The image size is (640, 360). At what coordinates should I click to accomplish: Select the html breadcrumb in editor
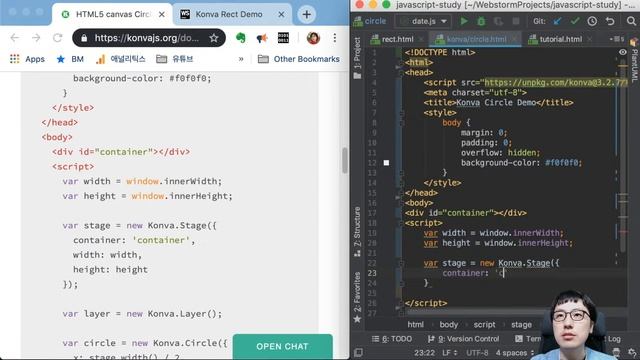[415, 324]
